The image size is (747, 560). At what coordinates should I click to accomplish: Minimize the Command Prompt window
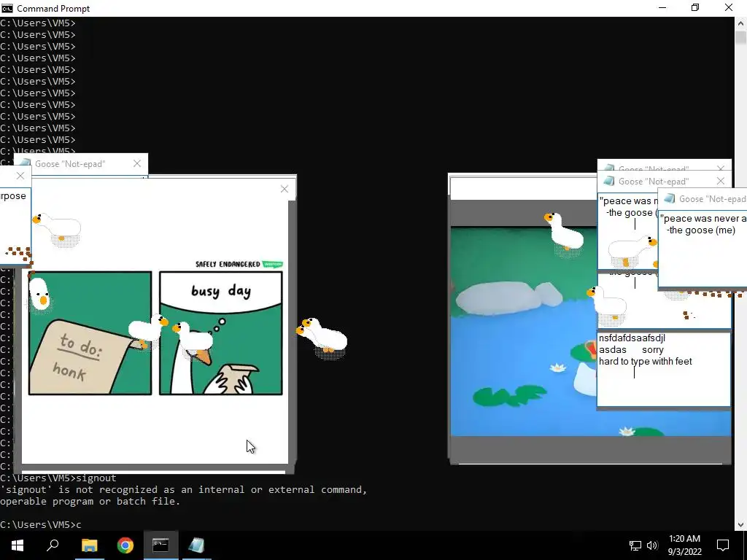[x=662, y=8]
